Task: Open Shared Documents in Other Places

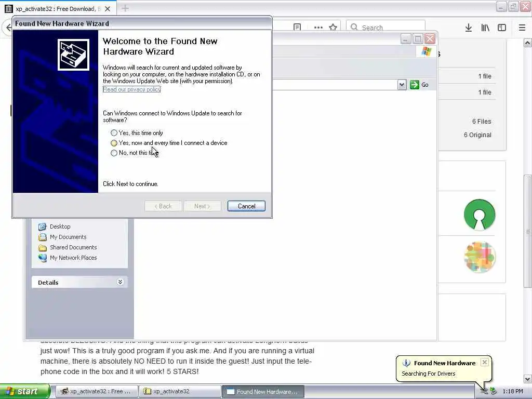Action: (x=73, y=247)
